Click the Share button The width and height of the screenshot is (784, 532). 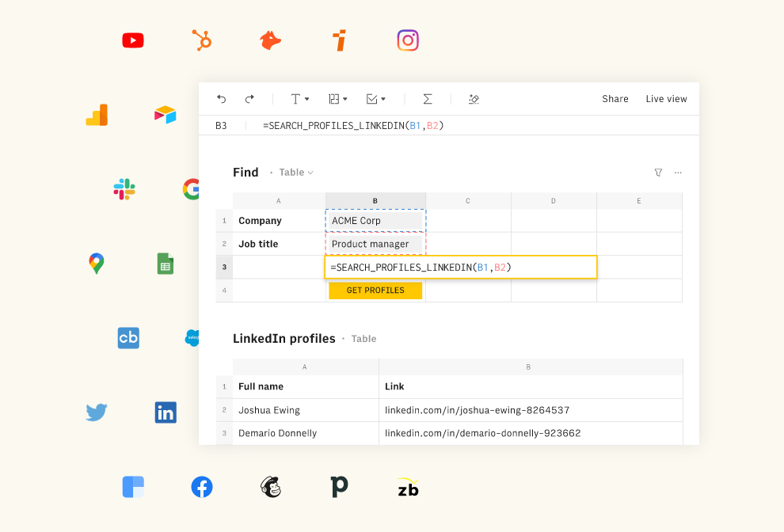tap(615, 99)
